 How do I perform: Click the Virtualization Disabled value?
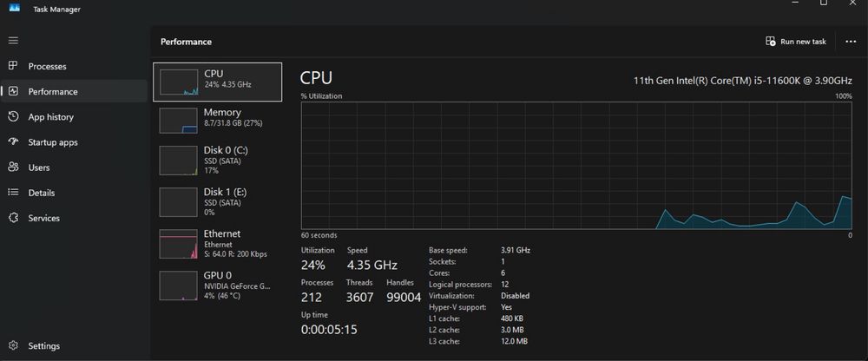[515, 296]
